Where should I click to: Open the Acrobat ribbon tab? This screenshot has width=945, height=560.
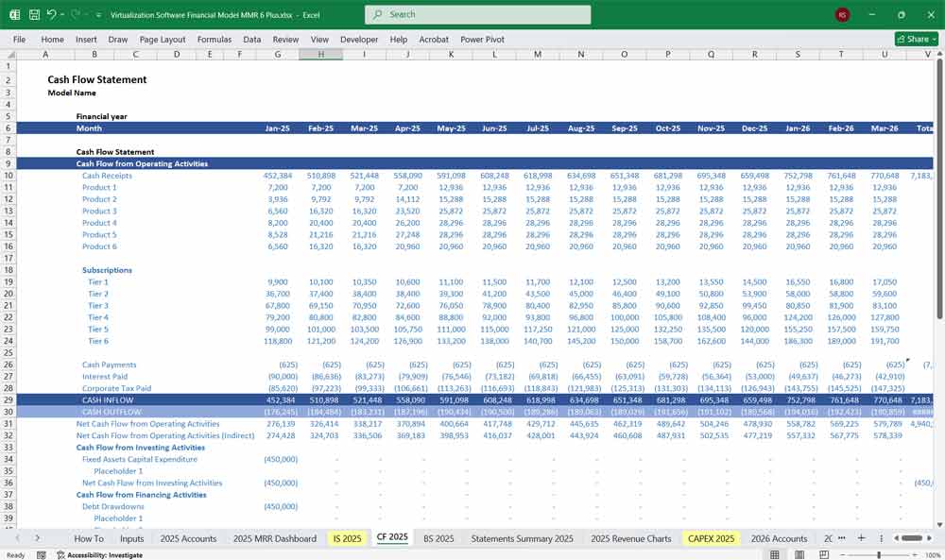(434, 39)
